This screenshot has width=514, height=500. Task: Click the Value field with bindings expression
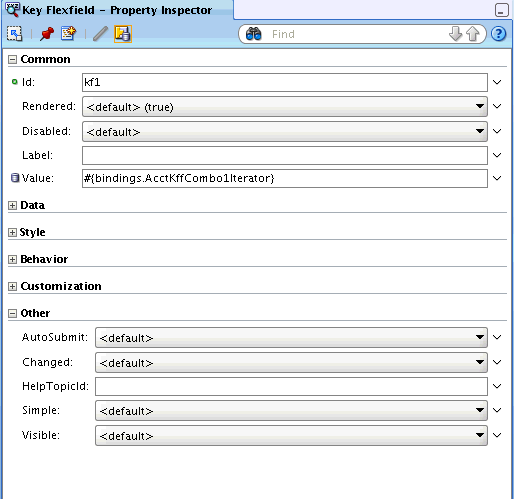point(285,178)
